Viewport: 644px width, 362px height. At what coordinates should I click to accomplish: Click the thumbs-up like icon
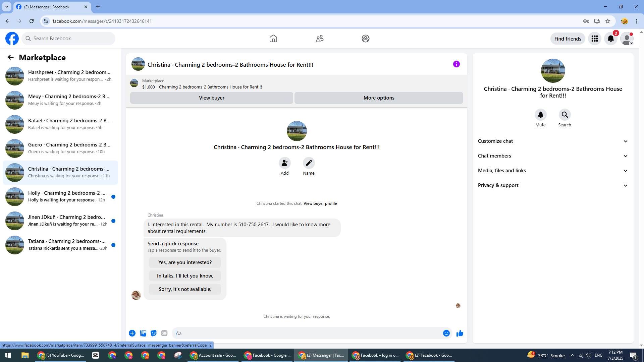(x=460, y=333)
